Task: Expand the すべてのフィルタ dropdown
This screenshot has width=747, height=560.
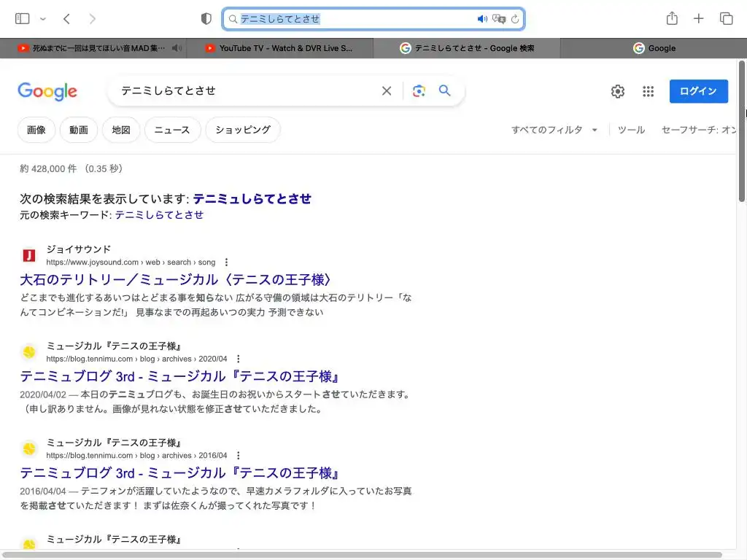Action: [554, 130]
